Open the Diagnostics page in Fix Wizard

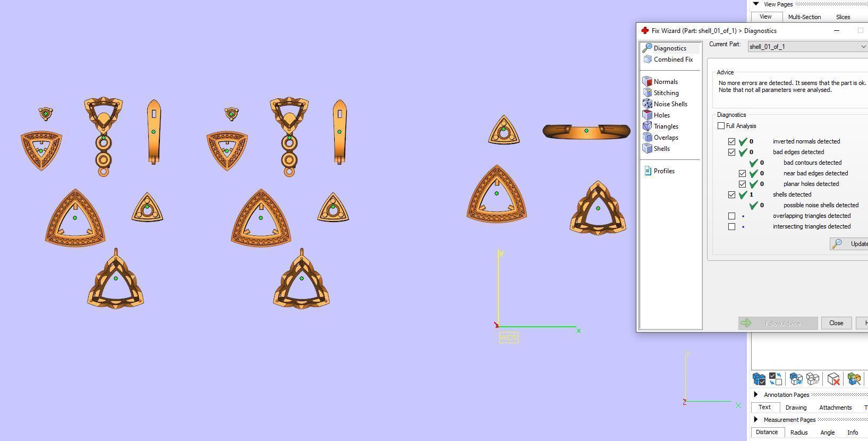pos(669,48)
